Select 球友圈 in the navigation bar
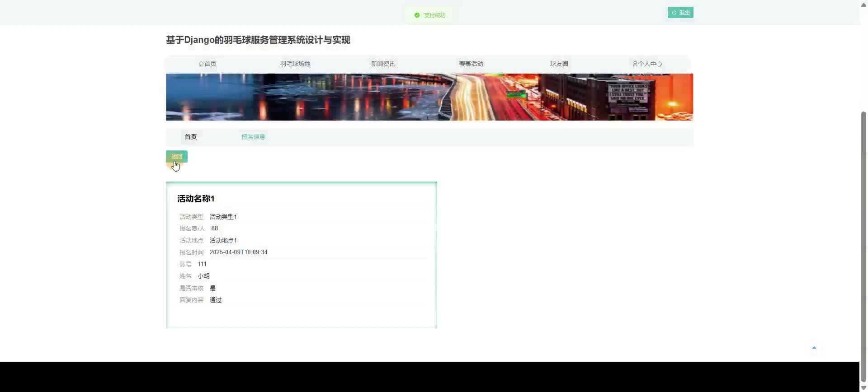The width and height of the screenshot is (868, 392). (559, 64)
